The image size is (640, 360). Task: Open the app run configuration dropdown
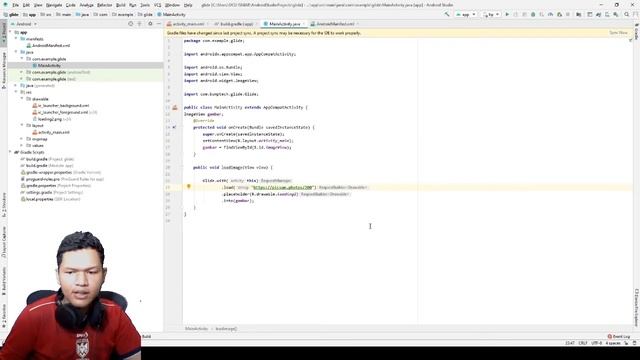pos(466,14)
